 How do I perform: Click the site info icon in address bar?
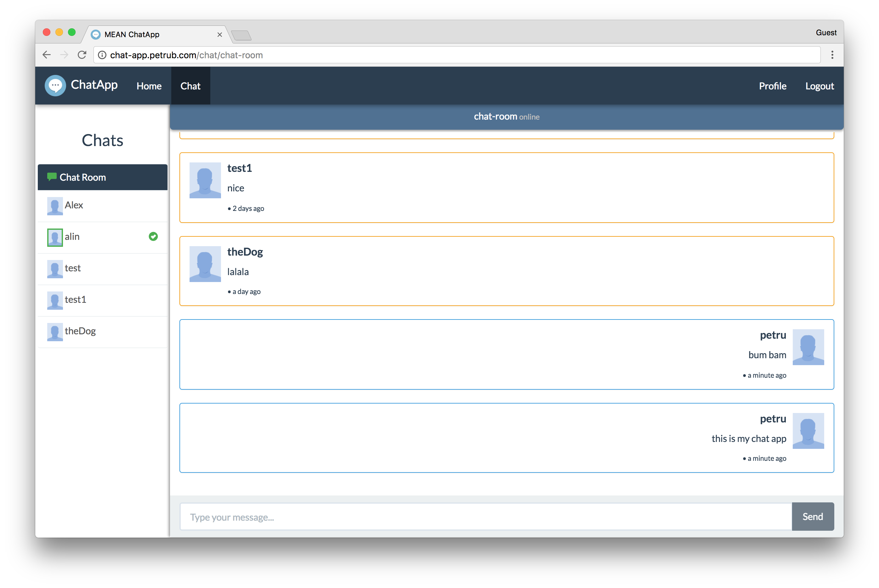tap(102, 55)
